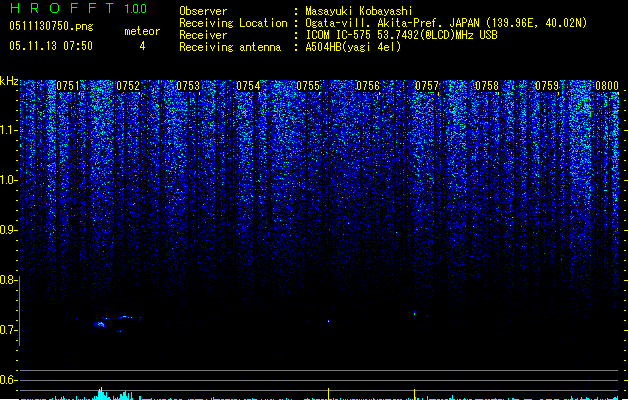Click the 0754 time marker
629x400 pixels.
(x=248, y=86)
